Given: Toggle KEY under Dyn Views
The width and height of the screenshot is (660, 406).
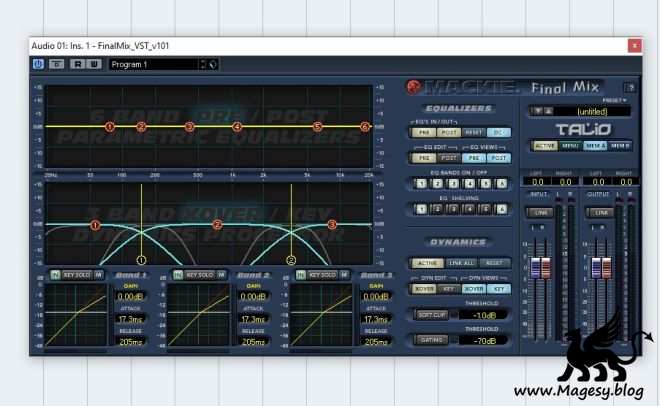Looking at the screenshot, I should (x=498, y=289).
